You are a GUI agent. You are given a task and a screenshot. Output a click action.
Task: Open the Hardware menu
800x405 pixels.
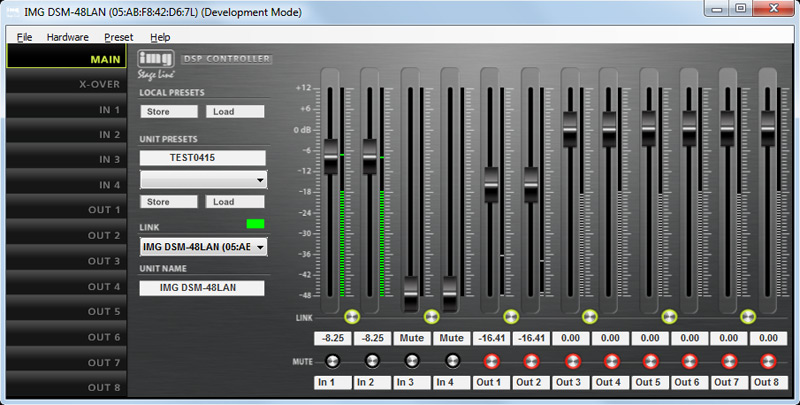tap(68, 37)
